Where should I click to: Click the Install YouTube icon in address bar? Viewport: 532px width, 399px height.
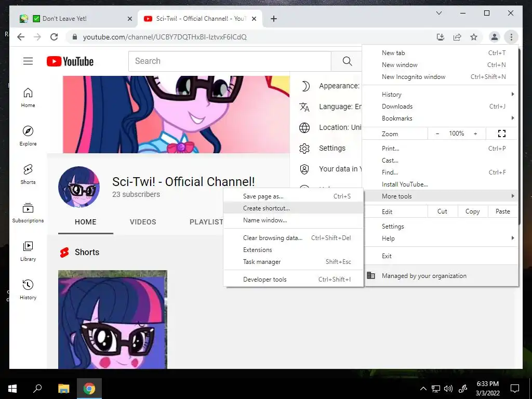click(441, 37)
